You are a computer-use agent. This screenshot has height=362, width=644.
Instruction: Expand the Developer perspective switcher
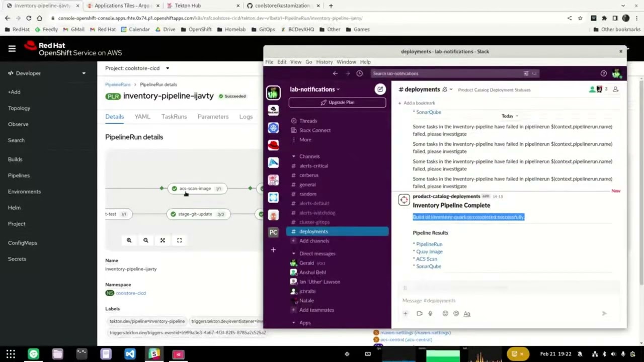point(46,73)
